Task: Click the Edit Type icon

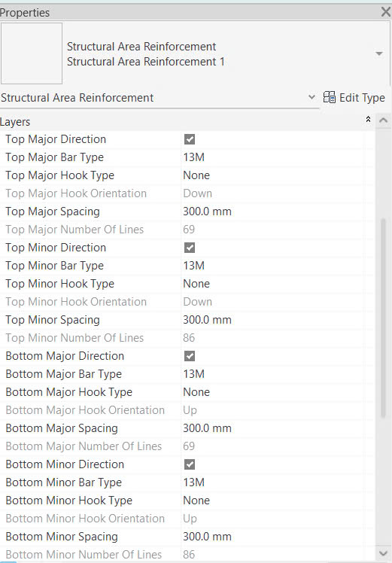Action: [x=330, y=97]
